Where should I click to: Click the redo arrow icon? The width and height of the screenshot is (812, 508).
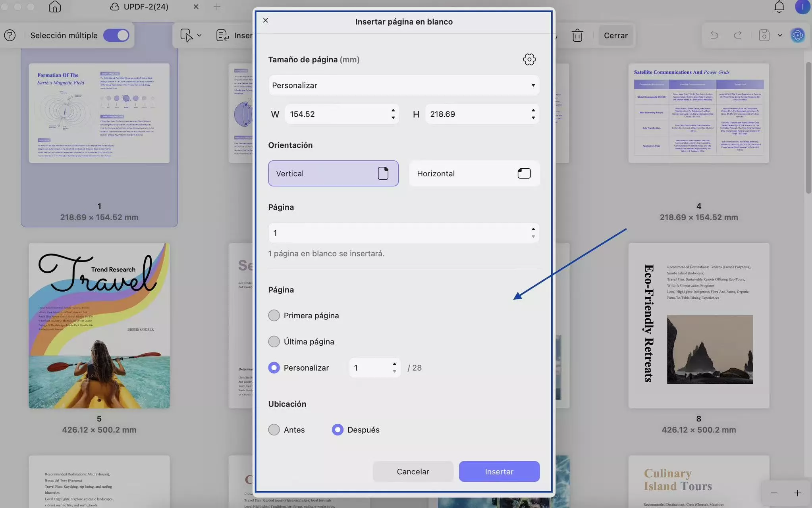pos(737,35)
